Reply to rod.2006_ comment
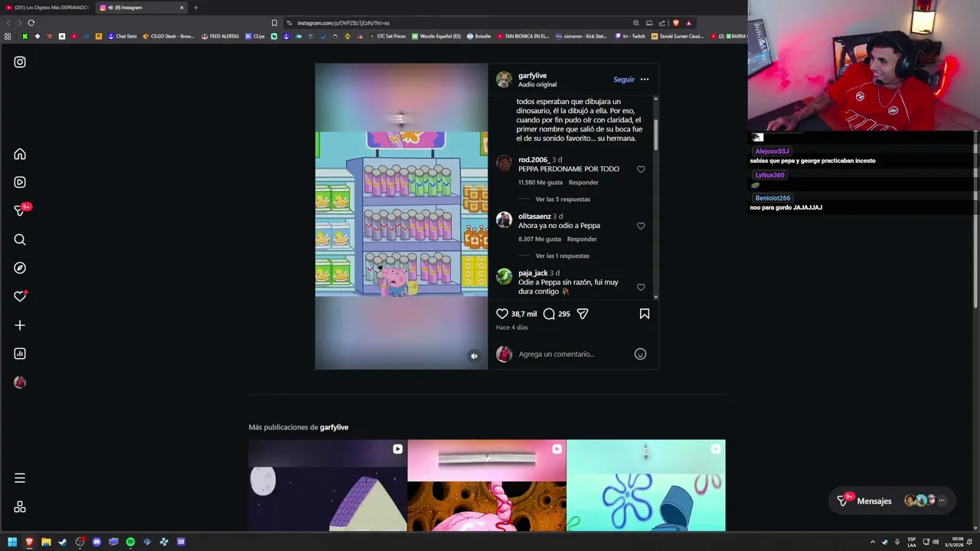The width and height of the screenshot is (980, 551). tap(583, 182)
